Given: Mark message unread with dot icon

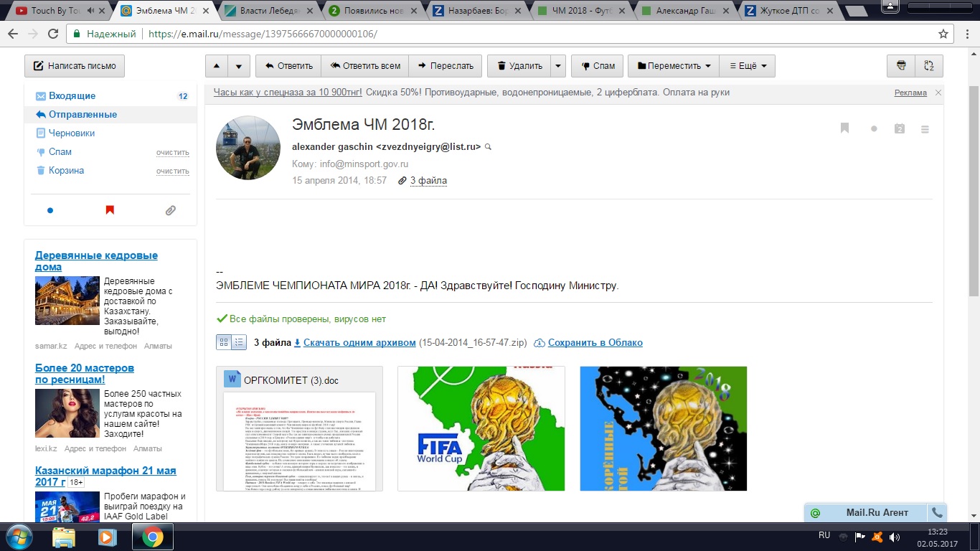Looking at the screenshot, I should click(x=874, y=129).
